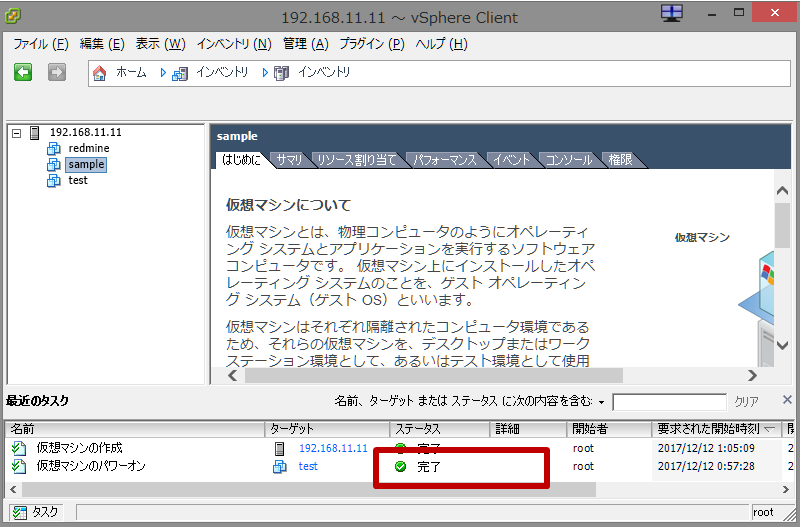The height and width of the screenshot is (527, 804).
Task: Collapse the 192.168.11.11 host tree node
Action: (x=17, y=133)
